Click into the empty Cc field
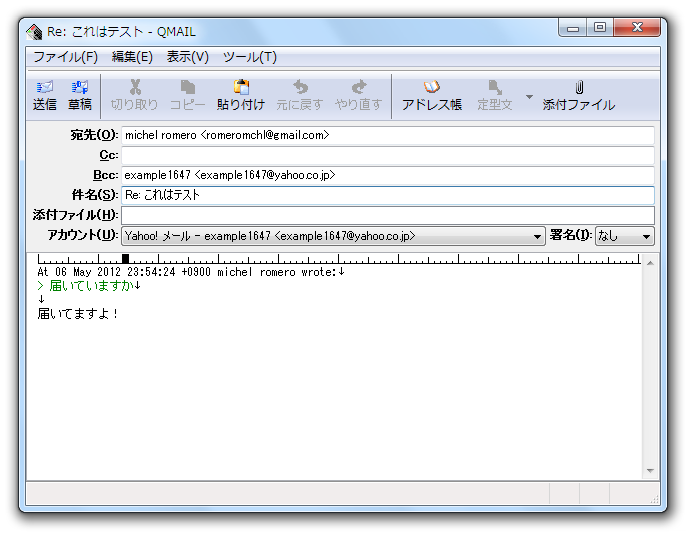The image size is (690, 533). click(388, 155)
